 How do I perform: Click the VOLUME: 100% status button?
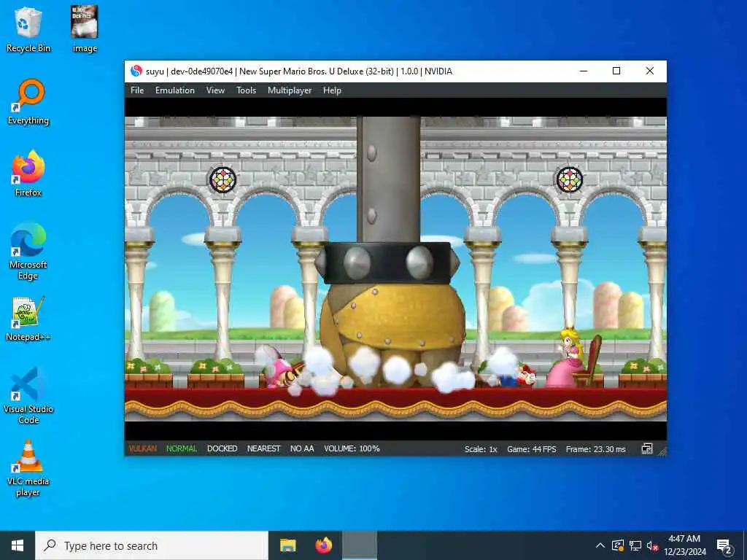coord(352,448)
